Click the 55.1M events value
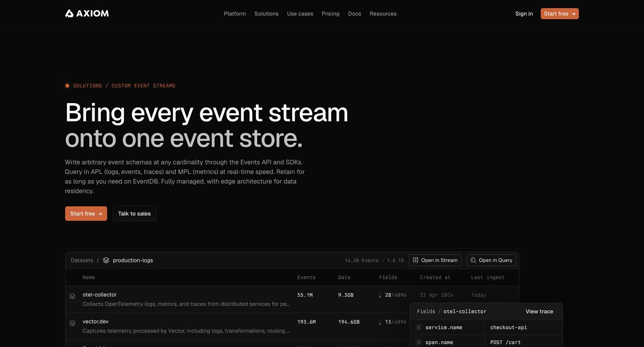Image resolution: width=644 pixels, height=347 pixels. 305,295
